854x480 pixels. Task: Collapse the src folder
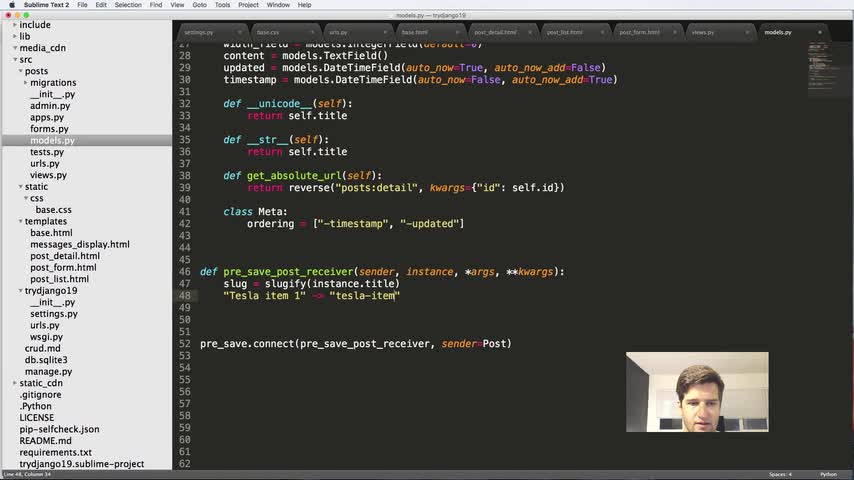click(x=15, y=59)
